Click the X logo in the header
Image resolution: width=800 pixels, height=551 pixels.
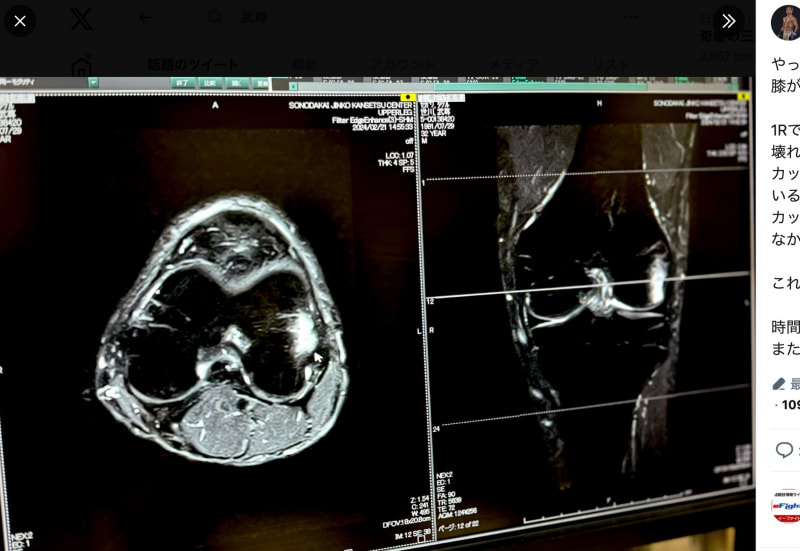point(81,18)
